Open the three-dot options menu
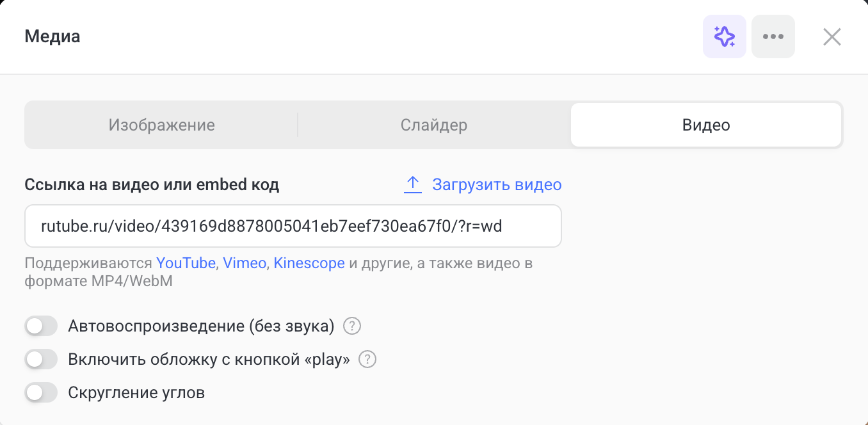The image size is (868, 425). tap(773, 36)
